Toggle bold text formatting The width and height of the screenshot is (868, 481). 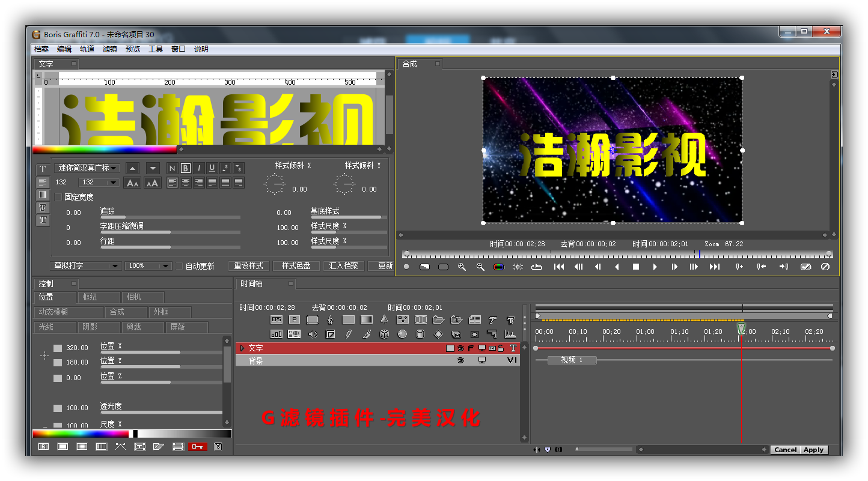tap(185, 168)
